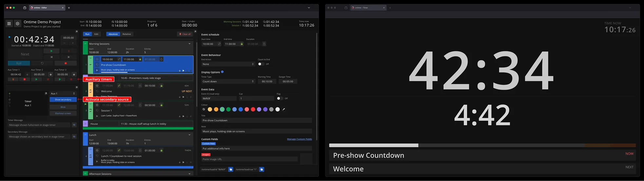Pause Aux Timer 1

(13, 79)
